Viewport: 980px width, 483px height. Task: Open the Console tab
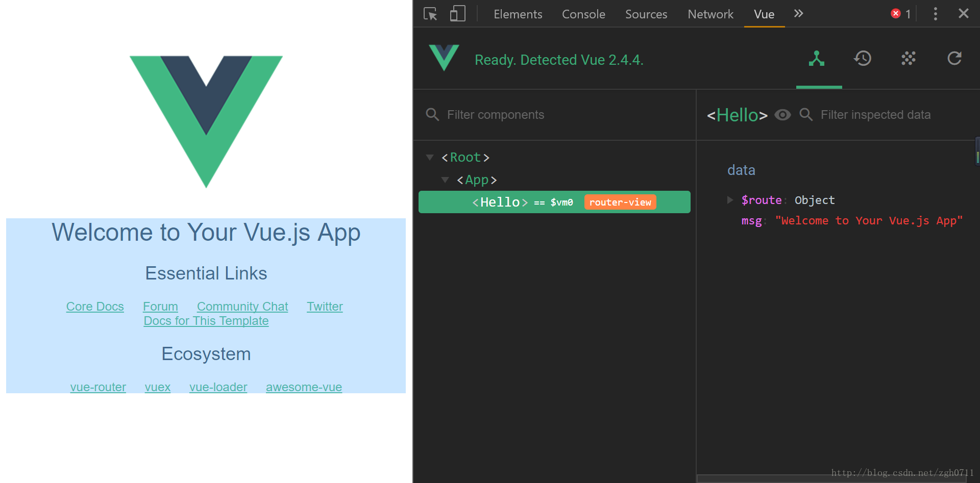click(583, 14)
